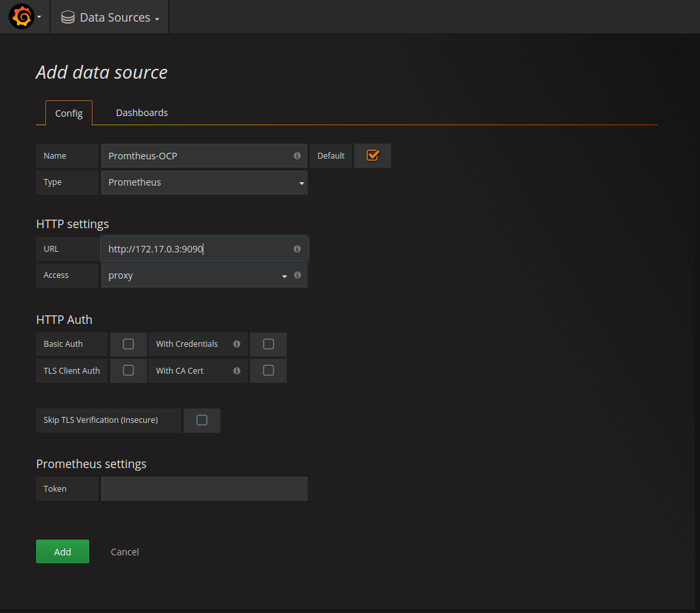Click the Cancel link
Image resolution: width=700 pixels, height=613 pixels.
[x=125, y=552]
